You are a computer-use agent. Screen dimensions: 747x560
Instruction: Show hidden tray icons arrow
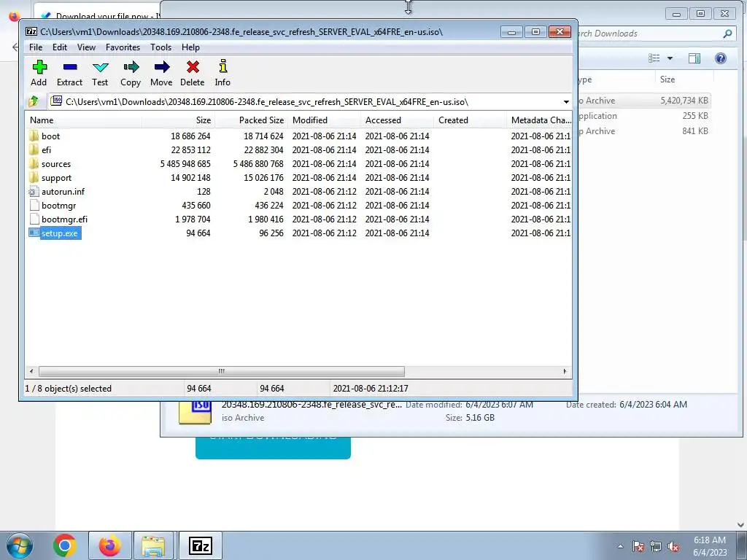click(620, 546)
